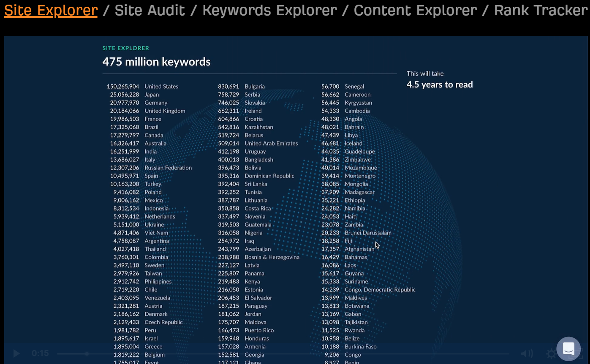The width and height of the screenshot is (590, 364).
Task: Select the Australia row
Action: 138,143
